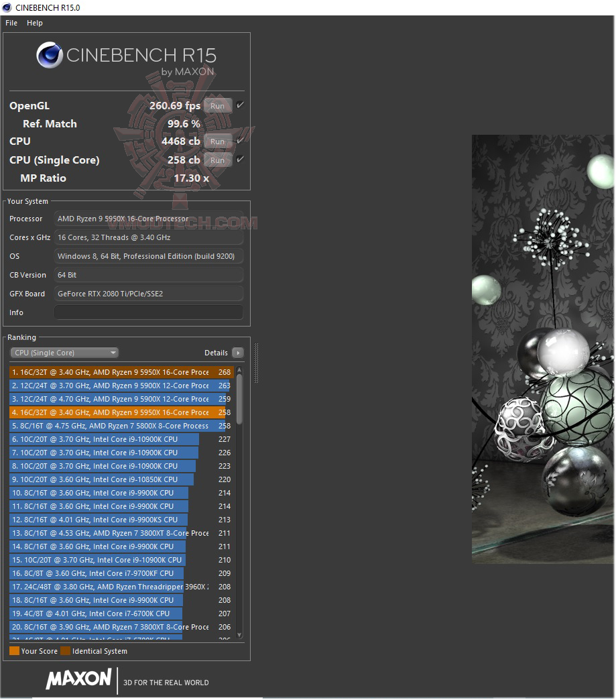Image resolution: width=616 pixels, height=700 pixels.
Task: Select ranking row 15 i9-10900K 210
Action: [x=121, y=560]
